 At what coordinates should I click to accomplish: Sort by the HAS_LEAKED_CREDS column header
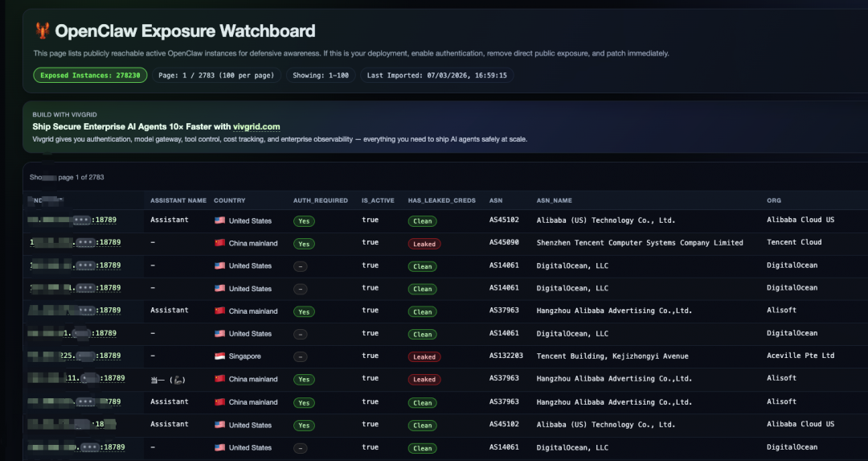(x=442, y=200)
